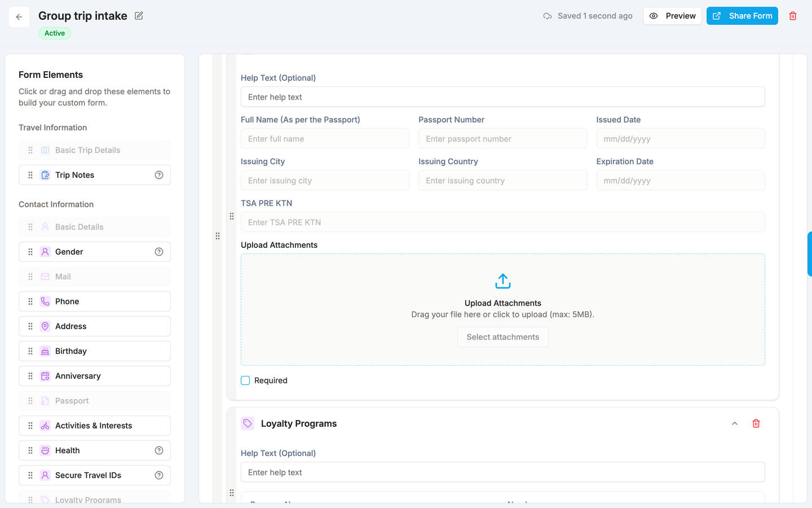
Task: Click the Preview button
Action: pyautogui.click(x=672, y=16)
